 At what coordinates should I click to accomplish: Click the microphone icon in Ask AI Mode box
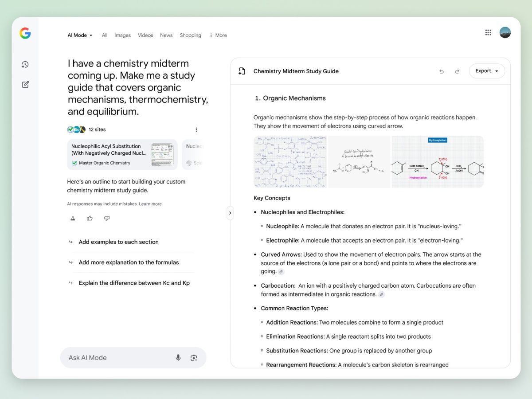click(x=178, y=358)
